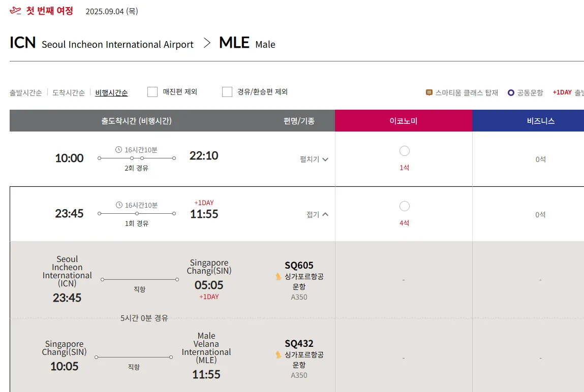This screenshot has height=392, width=584.
Task: Expand 10:00 flight details with 펼치기
Action: coord(314,159)
